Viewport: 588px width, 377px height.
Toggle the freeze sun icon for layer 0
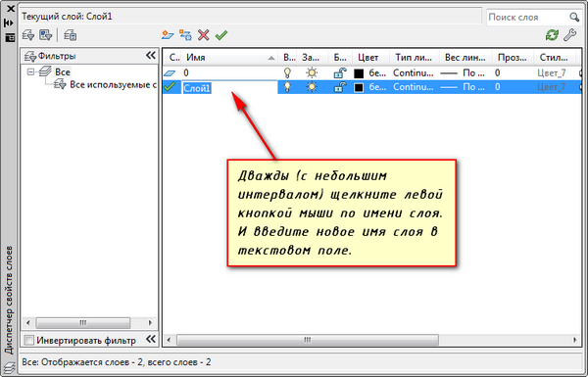(x=312, y=72)
